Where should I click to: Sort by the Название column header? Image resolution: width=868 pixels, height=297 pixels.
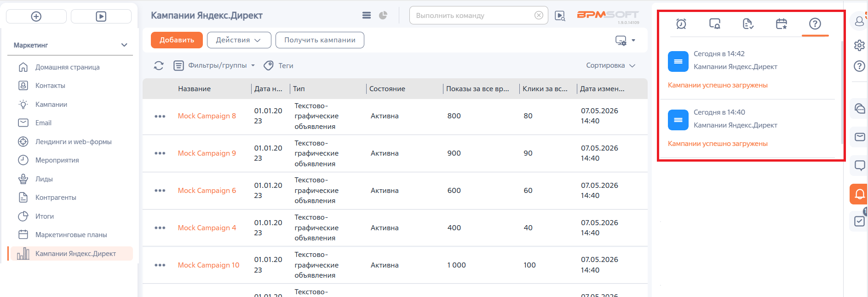pos(195,89)
